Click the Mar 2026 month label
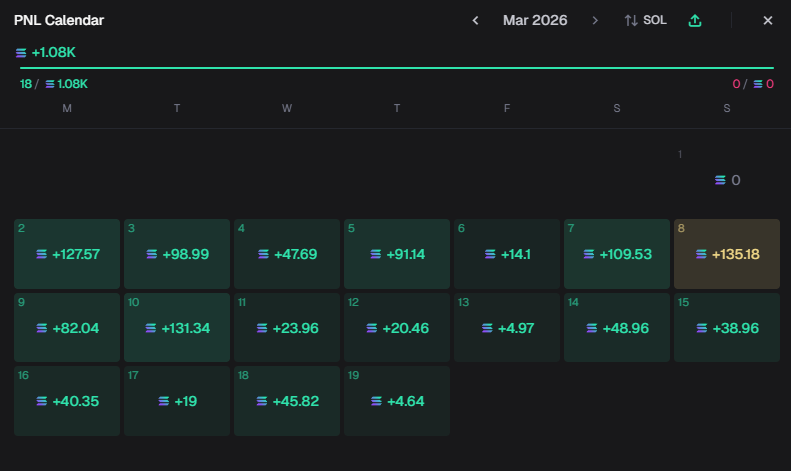Screen dimensions: 791x471 [535, 20]
